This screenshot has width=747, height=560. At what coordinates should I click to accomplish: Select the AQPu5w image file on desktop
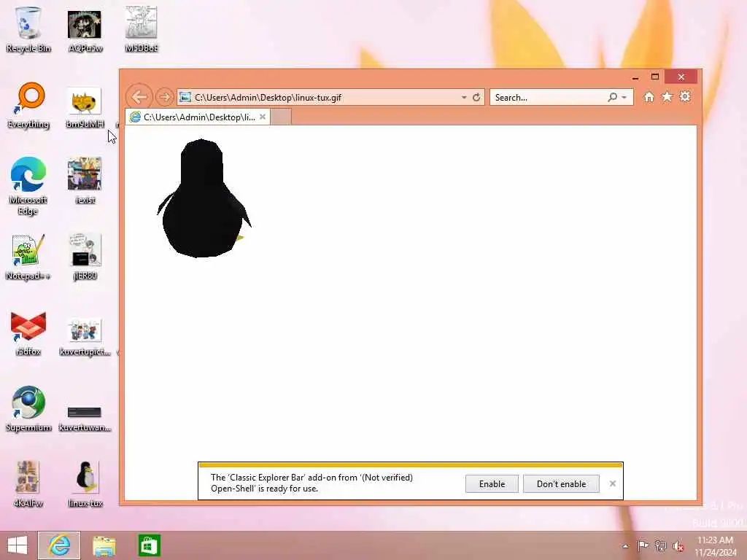pyautogui.click(x=85, y=29)
